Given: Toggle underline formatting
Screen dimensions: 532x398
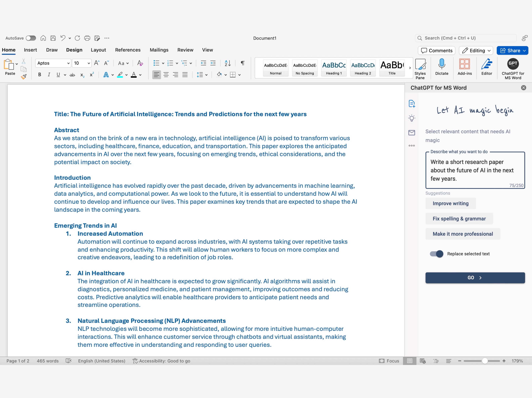Looking at the screenshot, I should coord(58,75).
